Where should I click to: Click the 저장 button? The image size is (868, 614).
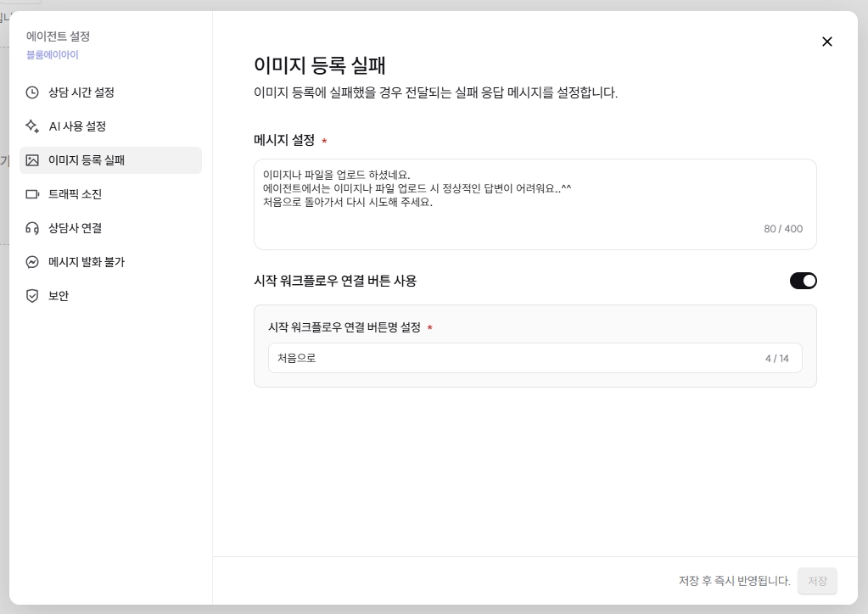817,581
